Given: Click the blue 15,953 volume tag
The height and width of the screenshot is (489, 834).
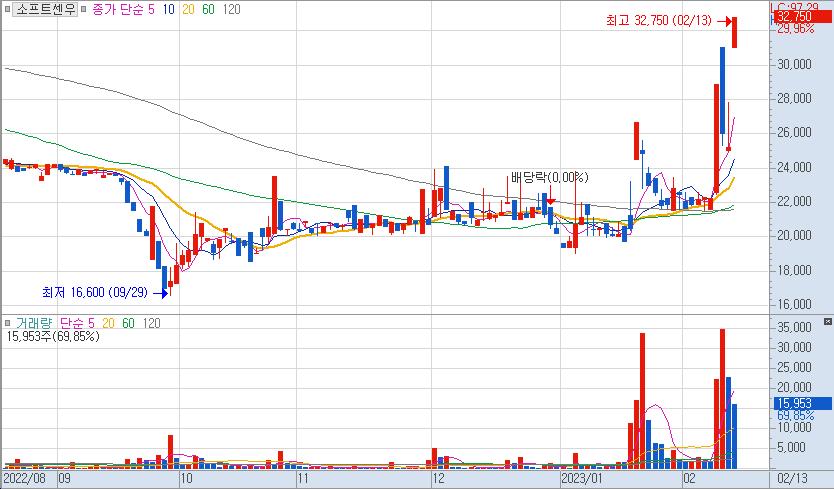Looking at the screenshot, I should coord(801,403).
